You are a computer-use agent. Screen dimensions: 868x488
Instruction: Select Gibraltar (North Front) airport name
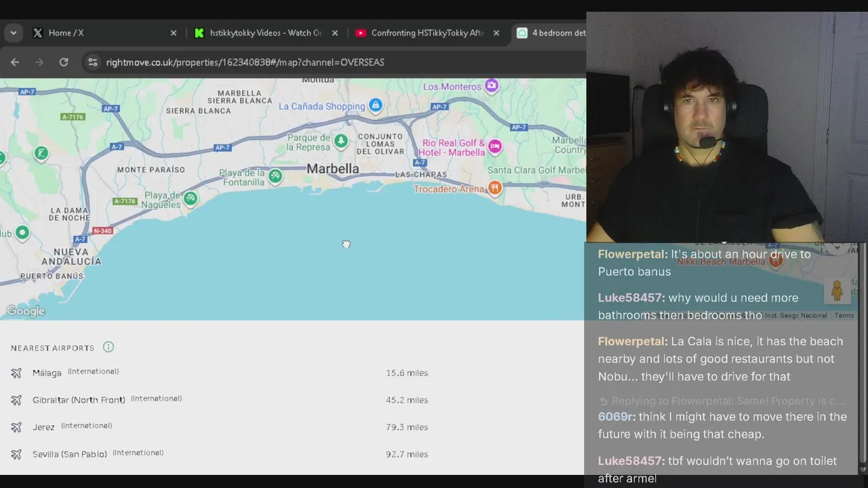tap(79, 400)
